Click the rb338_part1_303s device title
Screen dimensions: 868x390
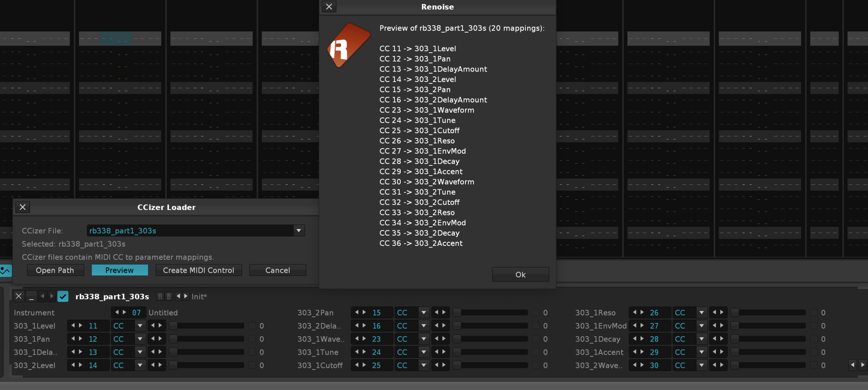[x=112, y=296]
